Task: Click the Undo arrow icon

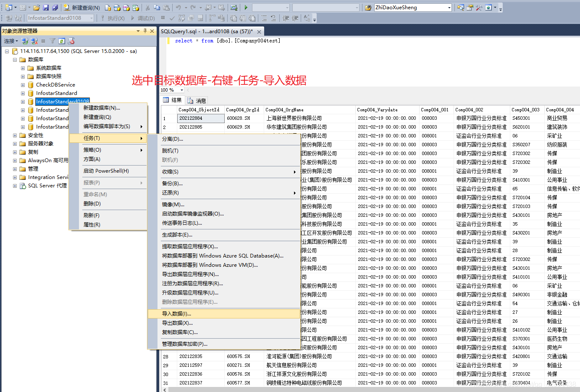Action: 178,8
